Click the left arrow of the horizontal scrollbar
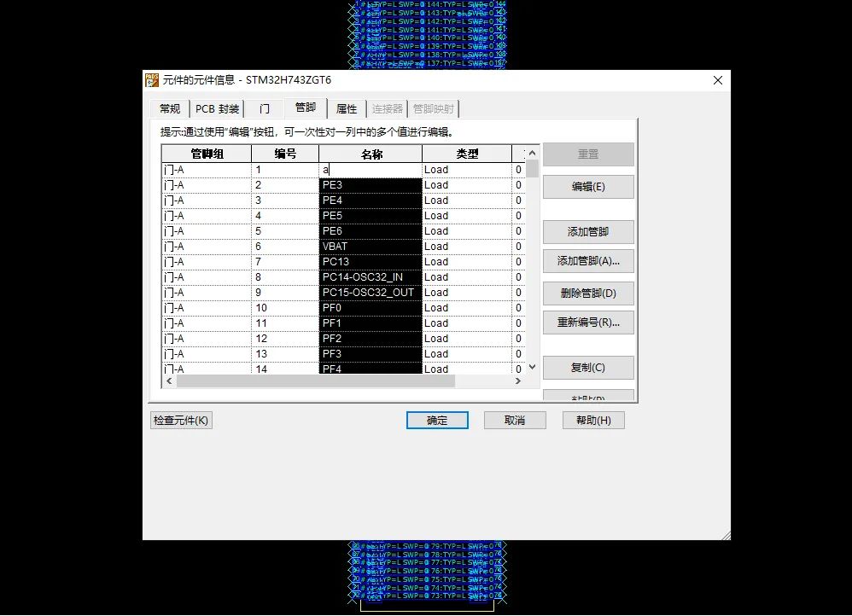 [x=170, y=381]
